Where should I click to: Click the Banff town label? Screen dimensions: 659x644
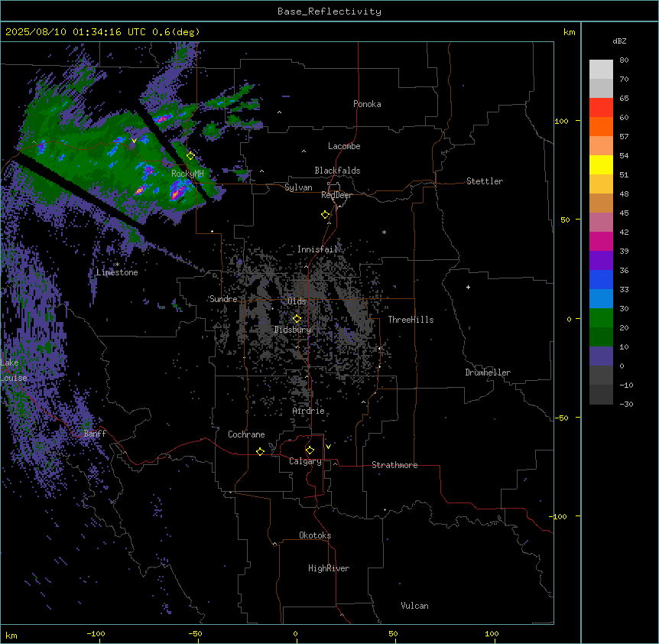click(95, 434)
